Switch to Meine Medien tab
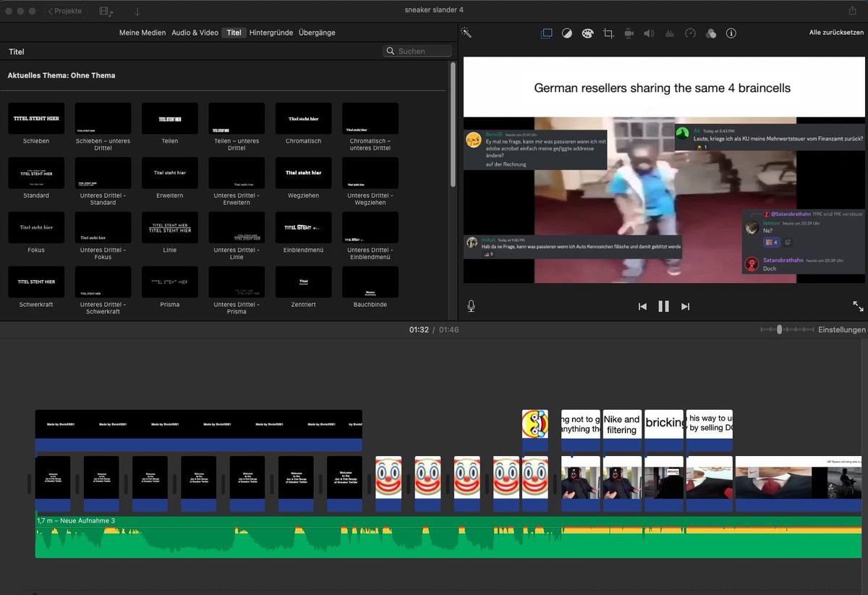The height and width of the screenshot is (595, 868). 142,33
